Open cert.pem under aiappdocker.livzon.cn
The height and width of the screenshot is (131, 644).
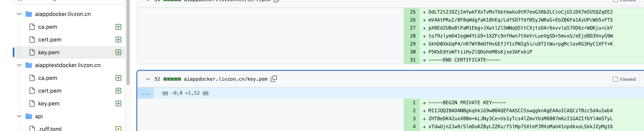[50, 40]
